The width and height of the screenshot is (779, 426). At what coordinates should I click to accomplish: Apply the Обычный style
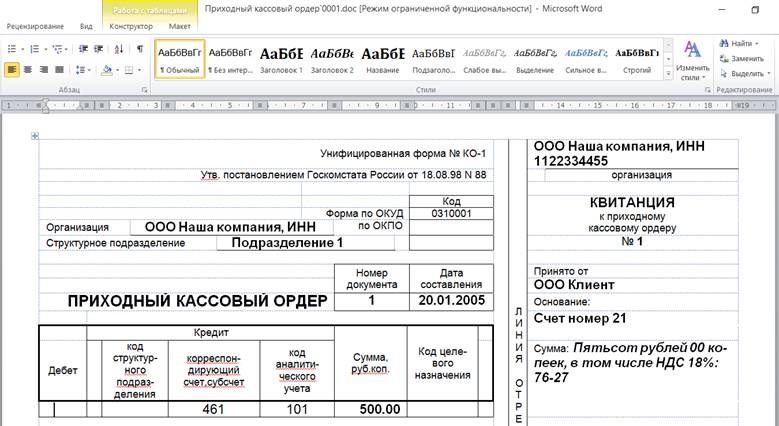180,59
